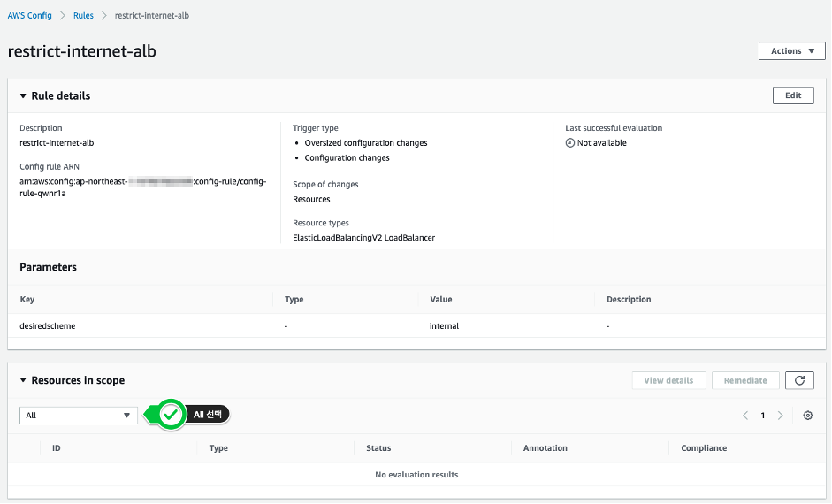Click the green checkmark annotation icon
This screenshot has height=504, width=832.
point(172,415)
